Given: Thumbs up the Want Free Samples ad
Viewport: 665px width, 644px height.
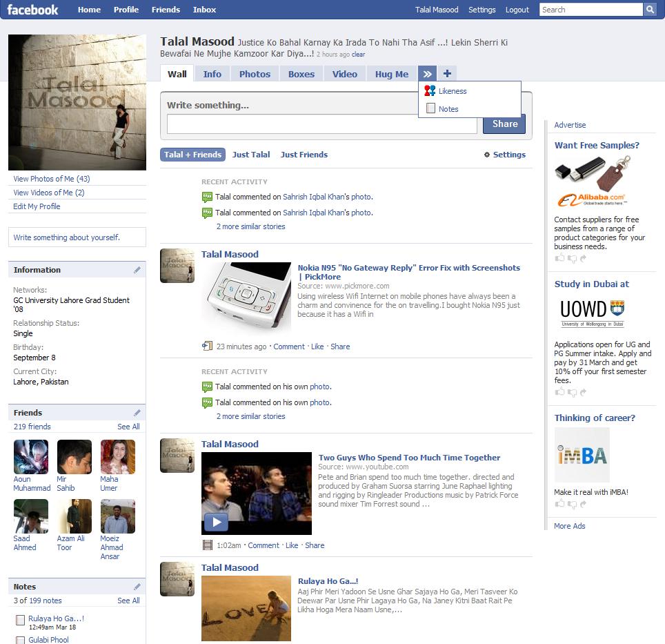Looking at the screenshot, I should click(560, 257).
